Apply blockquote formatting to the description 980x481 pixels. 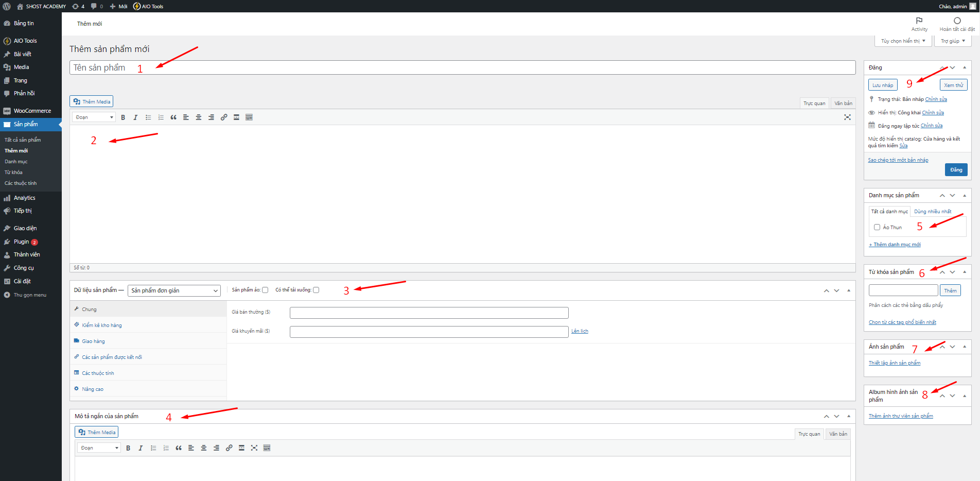pos(173,117)
